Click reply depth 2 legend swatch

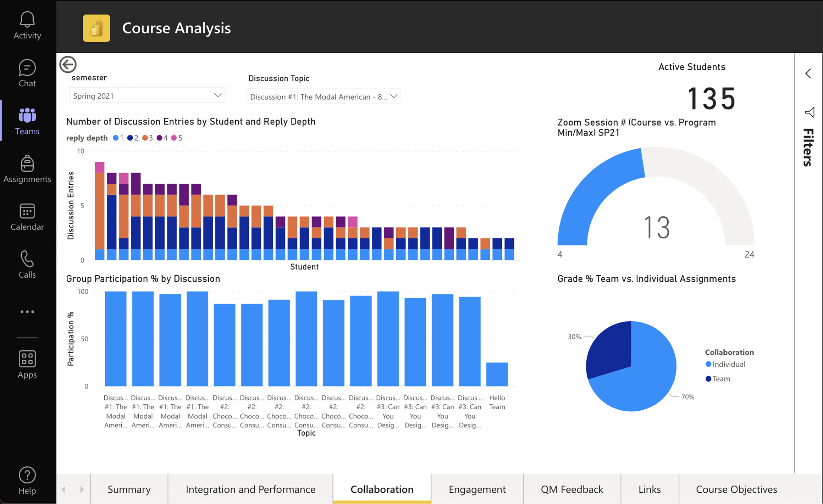tap(130, 138)
